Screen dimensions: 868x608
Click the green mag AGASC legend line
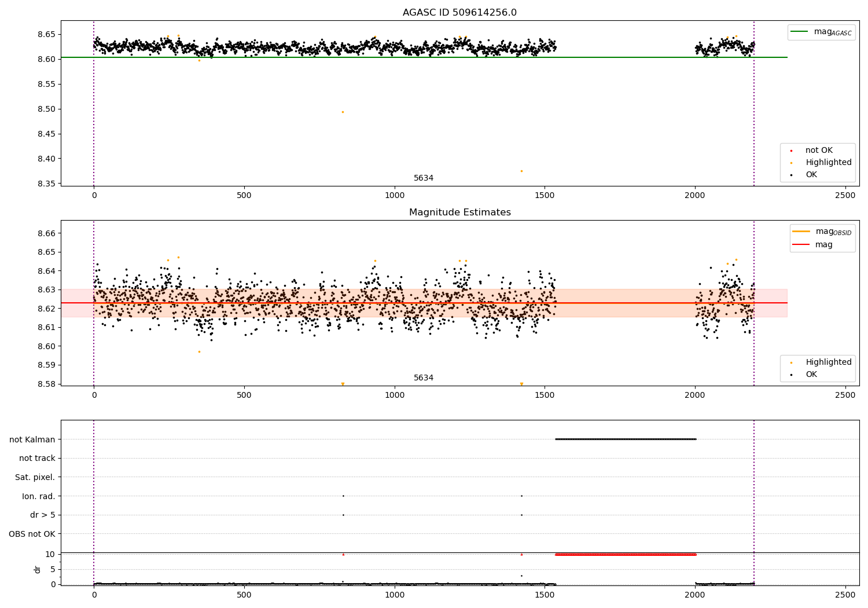800,32
